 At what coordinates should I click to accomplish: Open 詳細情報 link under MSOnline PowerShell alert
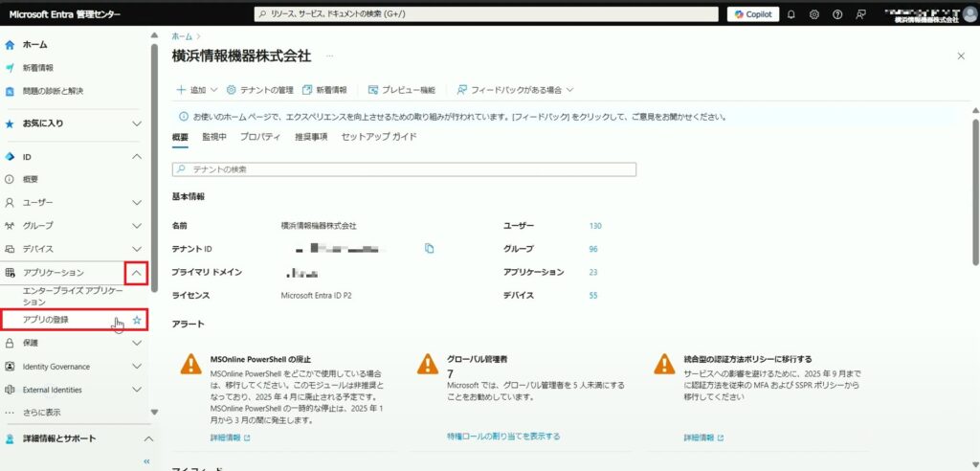230,437
